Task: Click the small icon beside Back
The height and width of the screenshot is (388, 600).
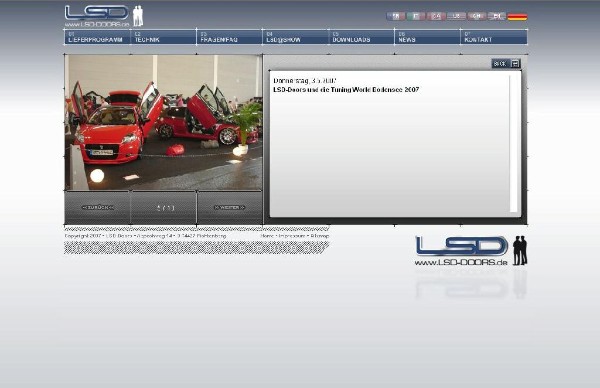Action: click(515, 64)
